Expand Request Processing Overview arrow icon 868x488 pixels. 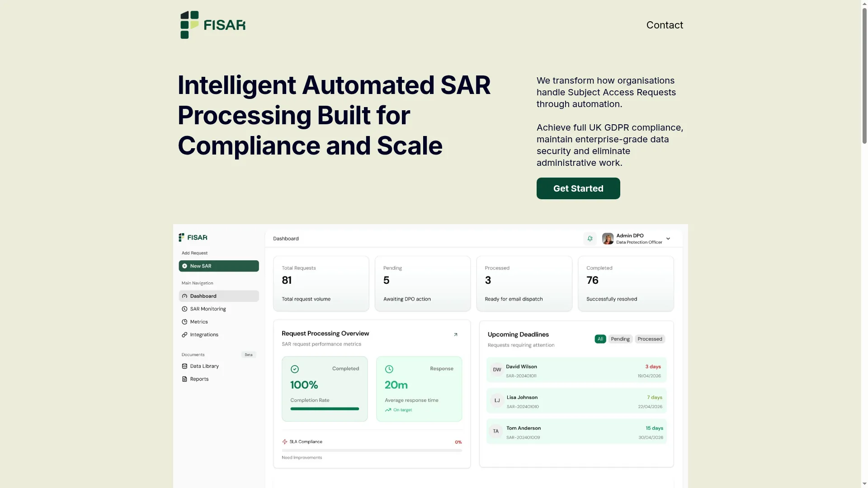[456, 335]
